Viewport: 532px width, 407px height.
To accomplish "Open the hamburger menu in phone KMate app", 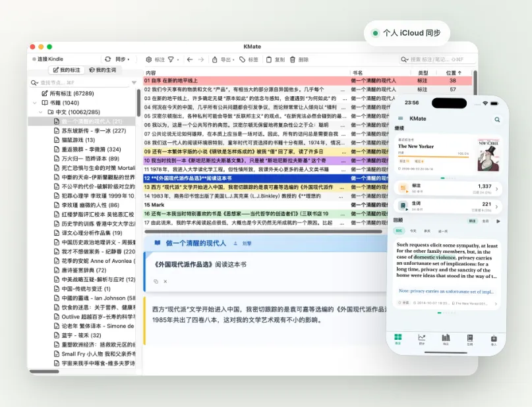I will coord(400,119).
